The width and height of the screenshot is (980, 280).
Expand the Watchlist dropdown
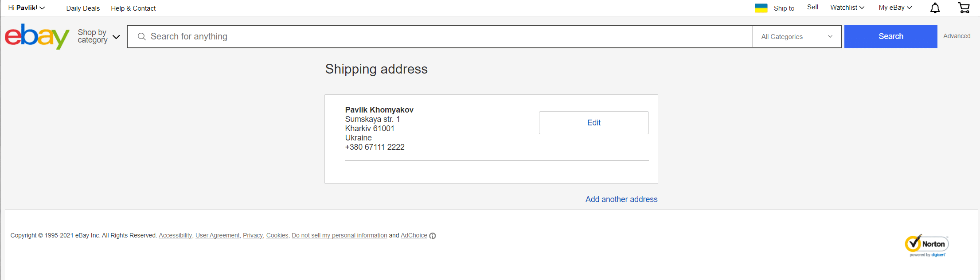847,8
